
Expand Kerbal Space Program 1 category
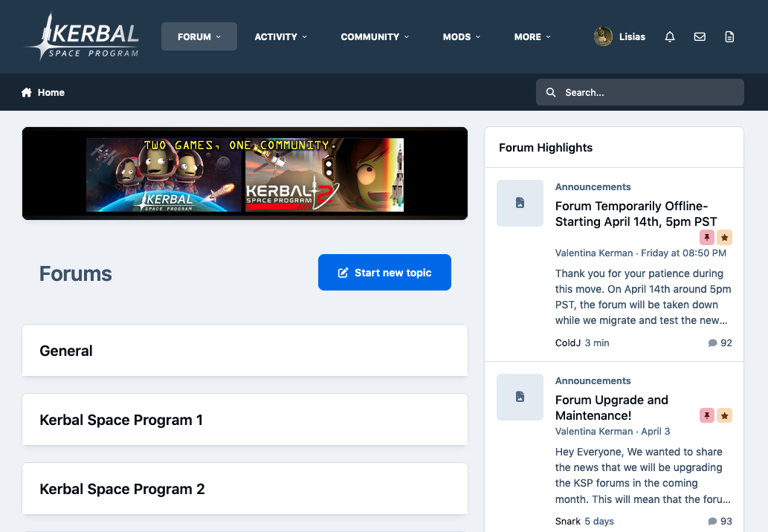[x=245, y=420]
